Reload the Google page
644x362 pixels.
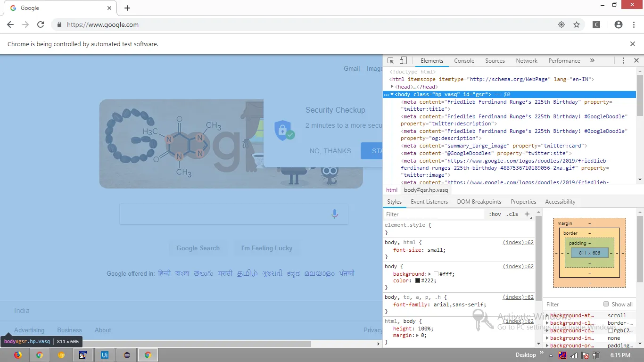41,25
